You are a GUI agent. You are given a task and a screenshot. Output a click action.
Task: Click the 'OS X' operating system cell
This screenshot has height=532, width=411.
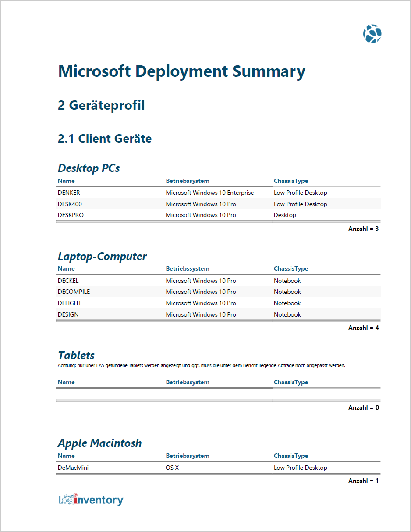(x=172, y=468)
